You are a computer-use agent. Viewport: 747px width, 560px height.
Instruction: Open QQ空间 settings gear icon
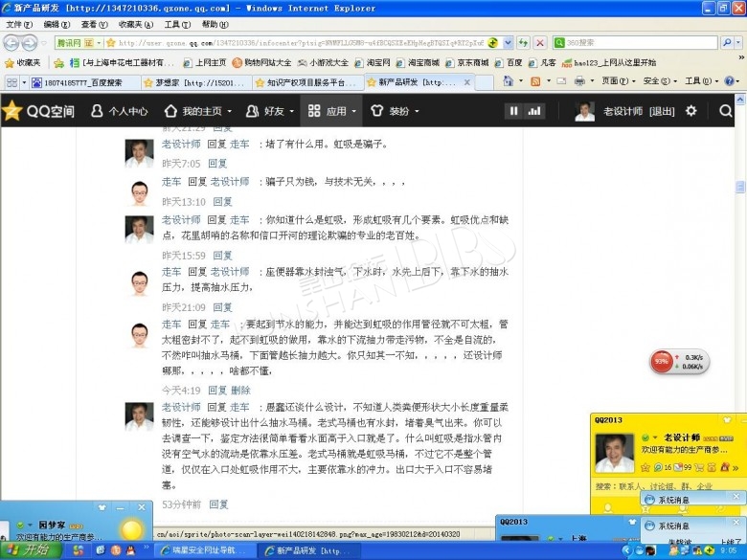tap(690, 111)
